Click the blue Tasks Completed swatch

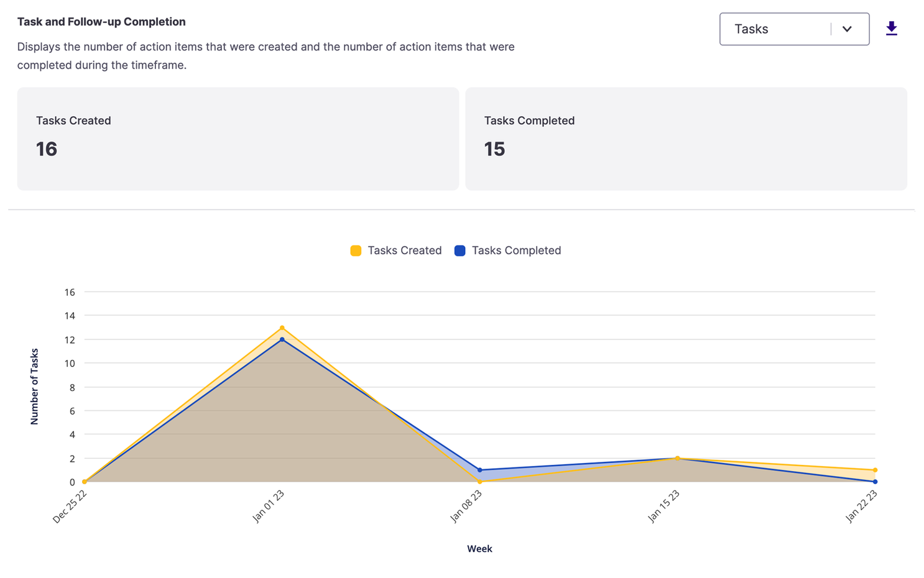(460, 250)
